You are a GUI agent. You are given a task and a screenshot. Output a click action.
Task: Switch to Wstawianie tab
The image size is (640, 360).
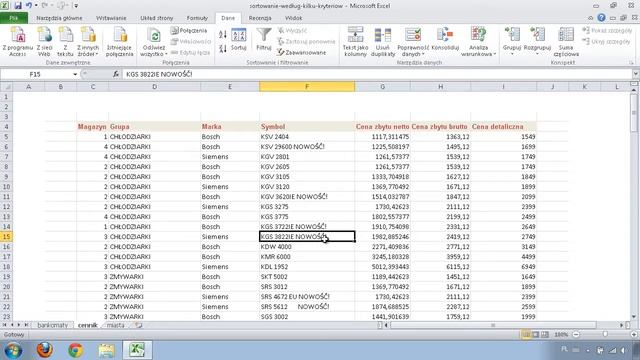tap(111, 18)
